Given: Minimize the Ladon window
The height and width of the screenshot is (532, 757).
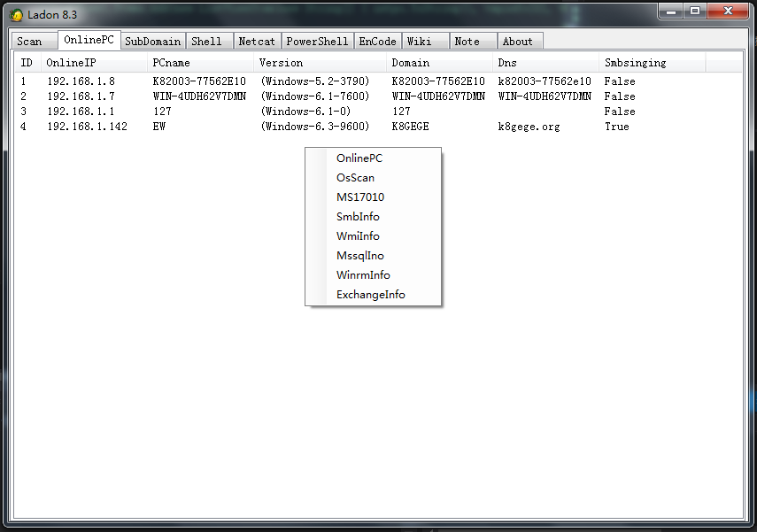Looking at the screenshot, I should tap(671, 12).
